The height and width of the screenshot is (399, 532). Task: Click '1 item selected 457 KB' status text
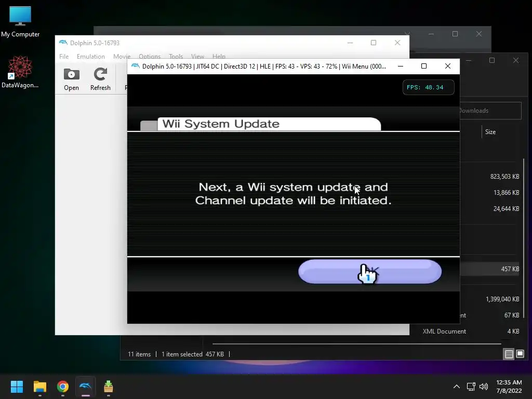click(192, 354)
